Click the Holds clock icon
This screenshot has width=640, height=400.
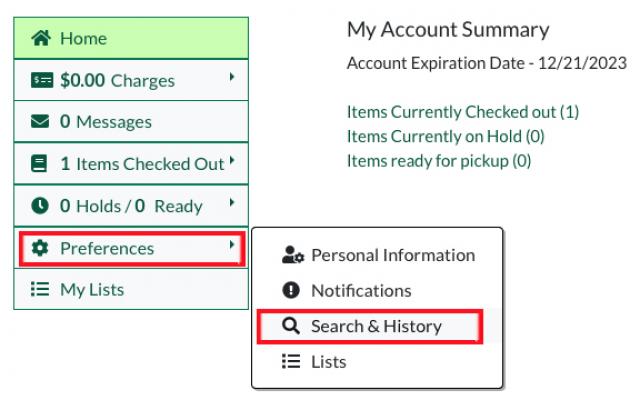tap(41, 206)
